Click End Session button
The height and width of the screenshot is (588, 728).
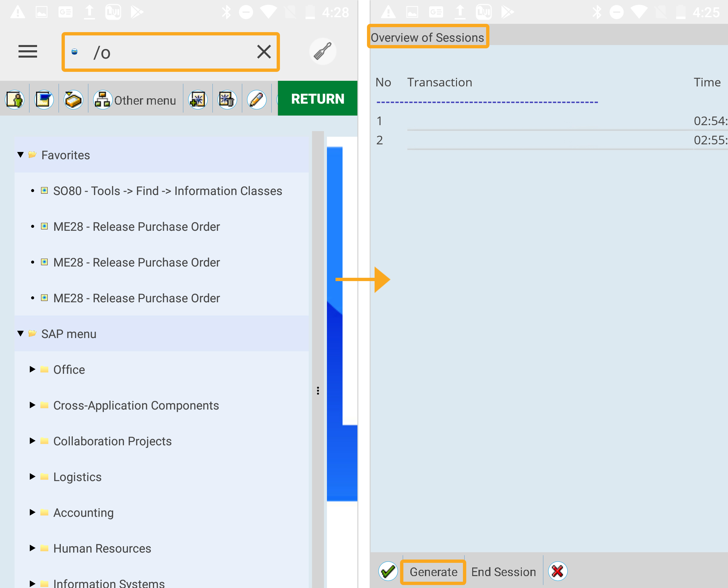click(503, 572)
